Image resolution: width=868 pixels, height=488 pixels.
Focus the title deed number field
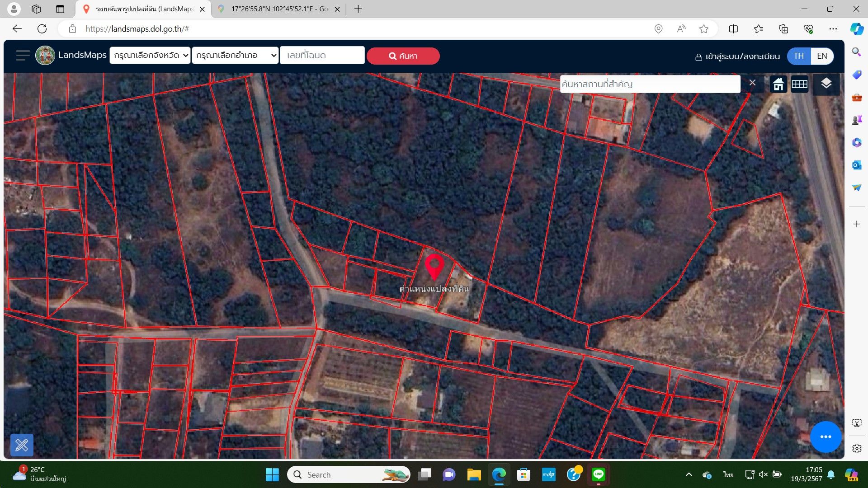(x=322, y=56)
